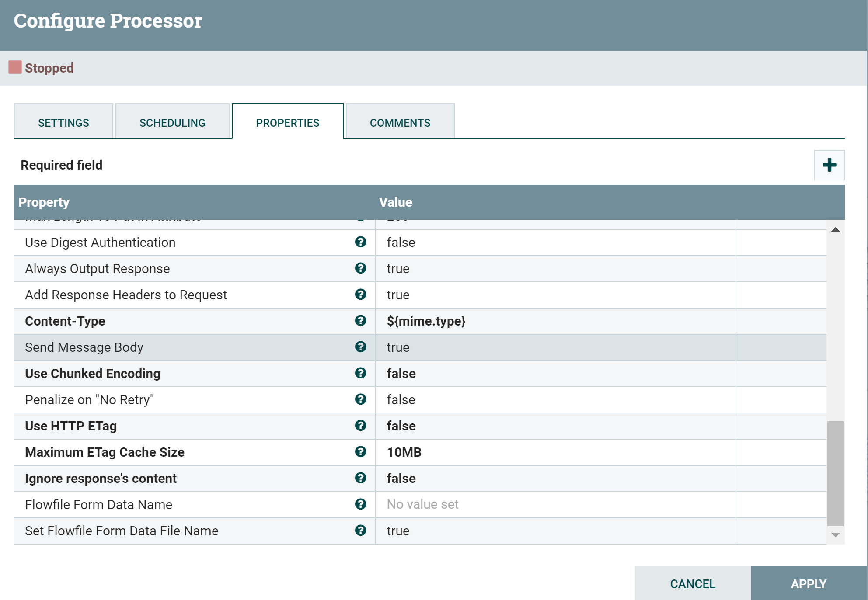The width and height of the screenshot is (868, 600).
Task: Switch to the Scheduling tab
Action: (172, 122)
